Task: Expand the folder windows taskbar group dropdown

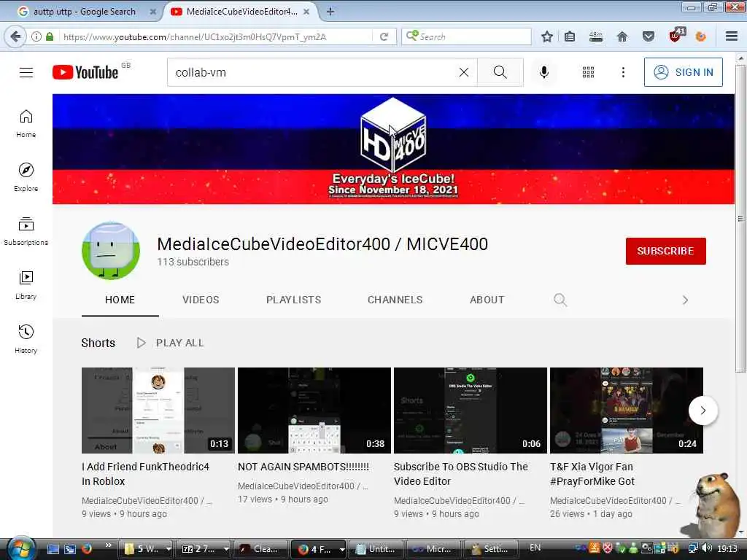Action: [x=169, y=549]
